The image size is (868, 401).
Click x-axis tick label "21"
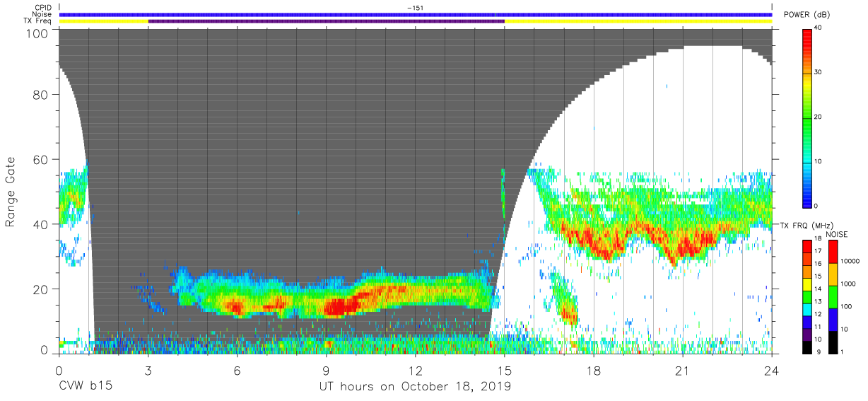[x=682, y=371]
